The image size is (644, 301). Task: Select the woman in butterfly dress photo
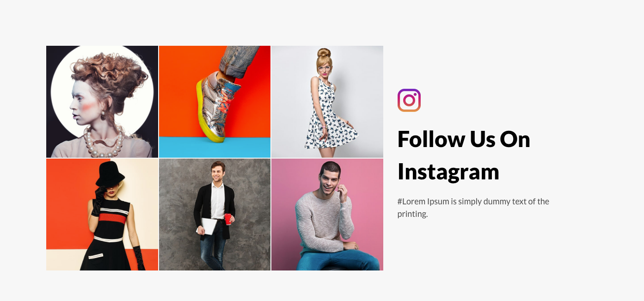[327, 102]
